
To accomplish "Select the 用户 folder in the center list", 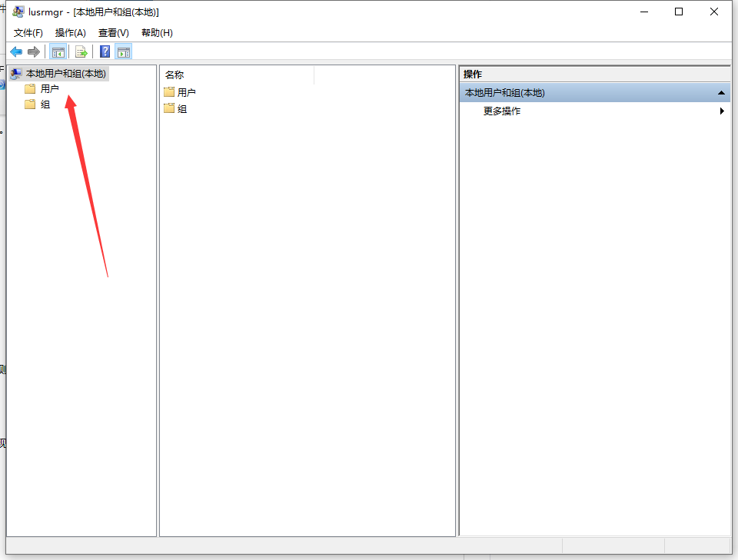I will pos(186,92).
